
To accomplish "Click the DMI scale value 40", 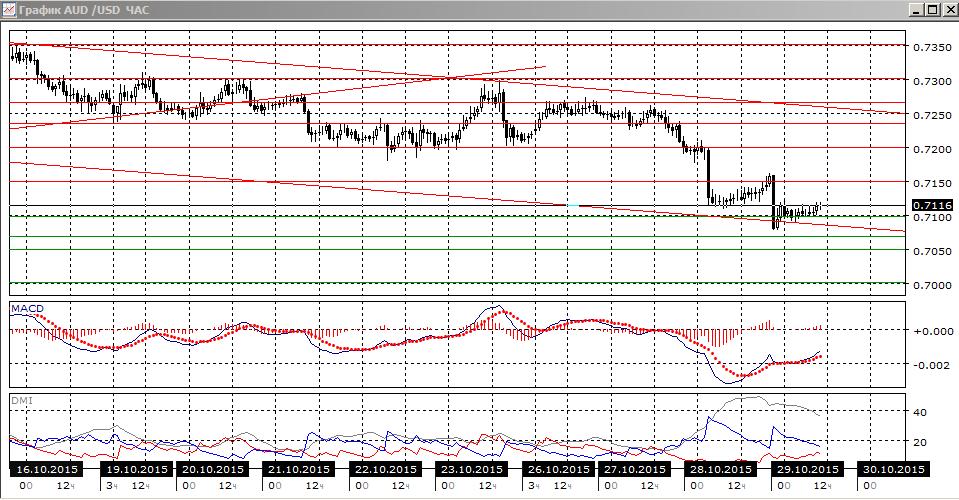I will point(920,413).
